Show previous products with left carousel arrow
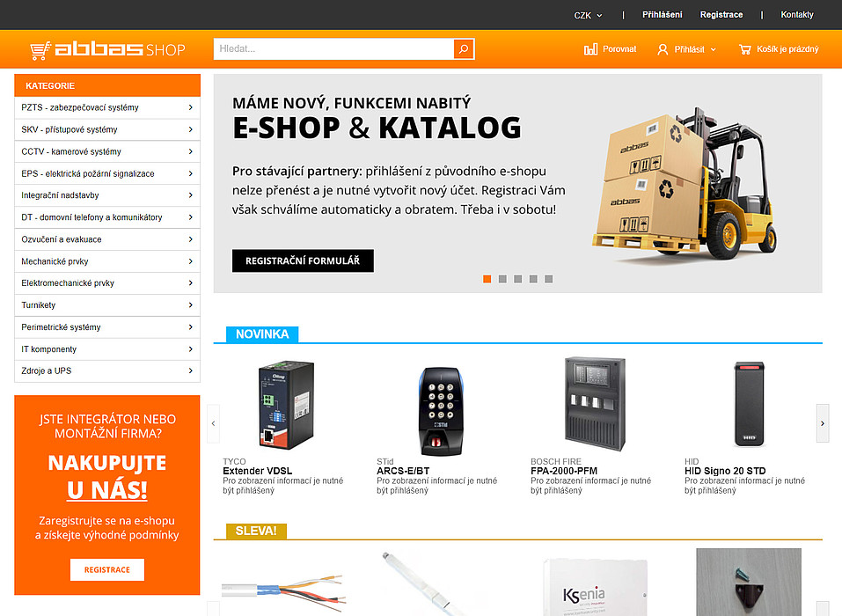 (213, 423)
